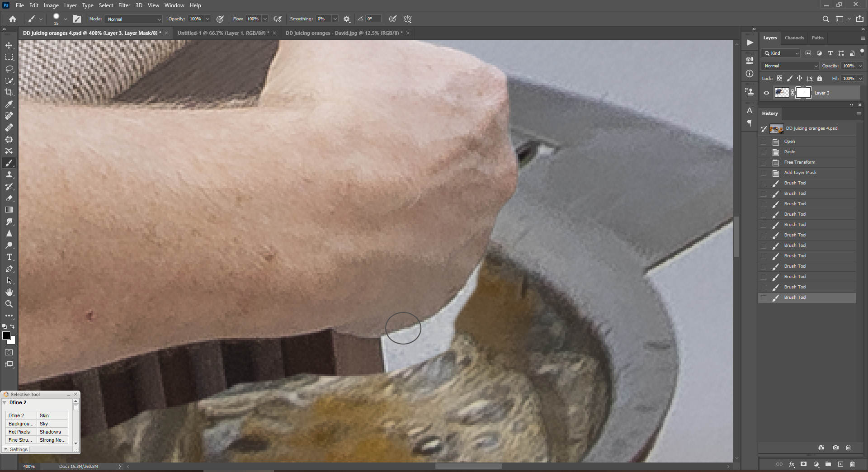
Task: Toggle lock all for the layer
Action: [820, 79]
